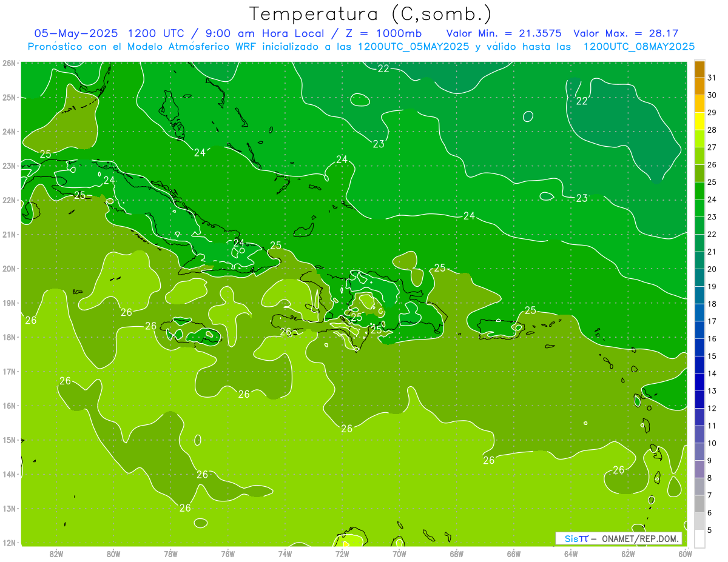Click the Valor Max. = 28.17 readout

(625, 33)
